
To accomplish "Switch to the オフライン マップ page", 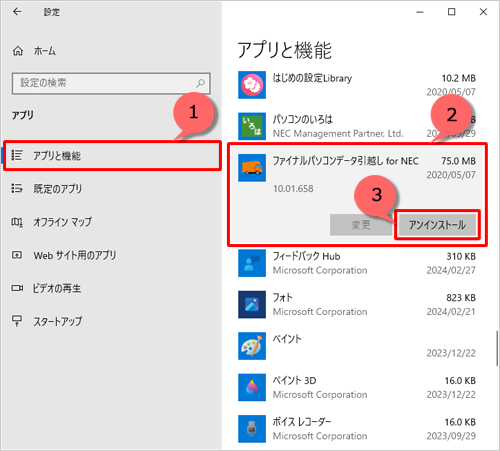I will click(62, 222).
